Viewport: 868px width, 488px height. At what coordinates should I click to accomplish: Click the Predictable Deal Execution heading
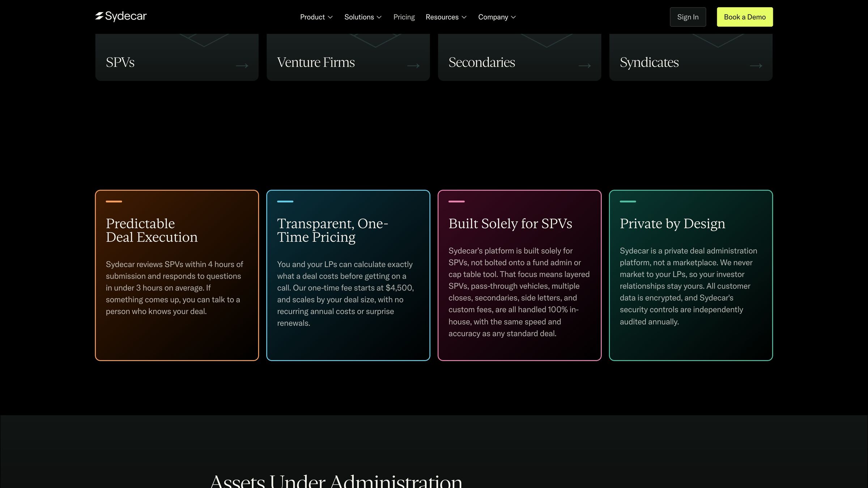[152, 230]
